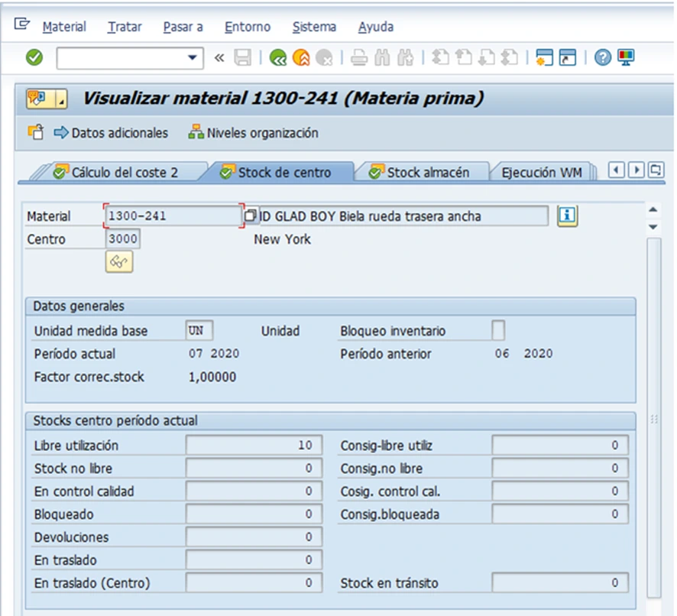Toggle the Bloqueo inventario checkbox
The image size is (677, 616).
498,331
